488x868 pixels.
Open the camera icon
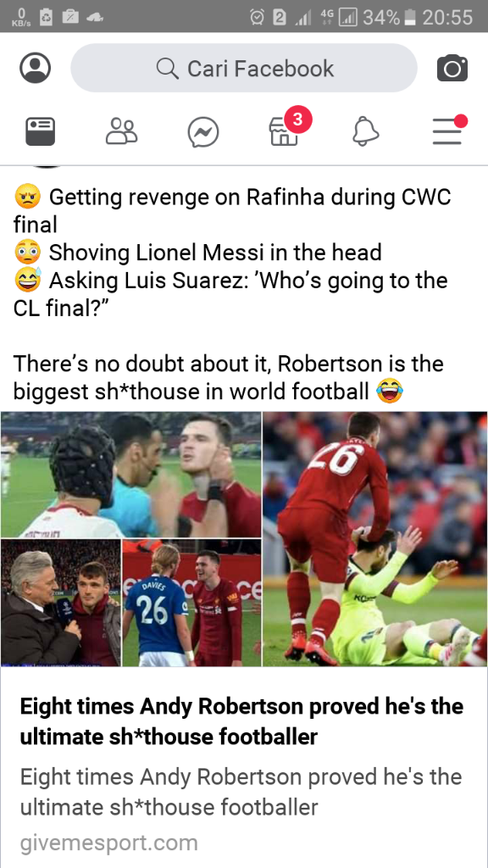pos(452,68)
